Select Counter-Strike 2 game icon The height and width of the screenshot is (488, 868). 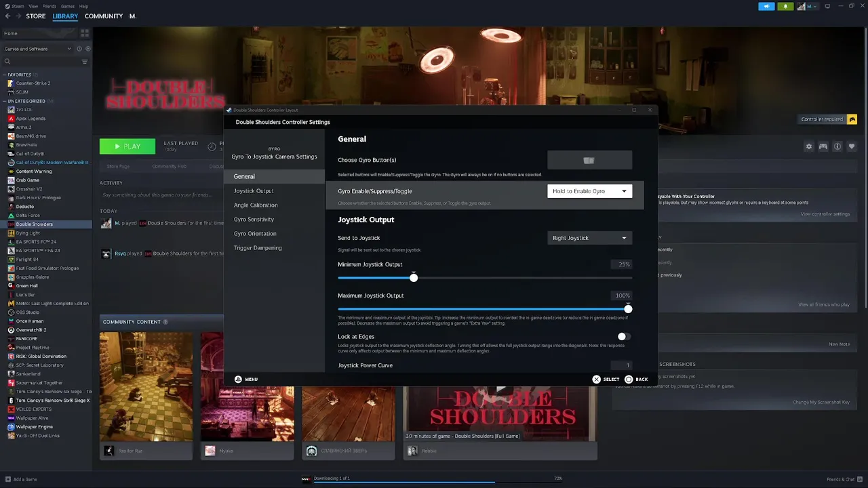10,83
